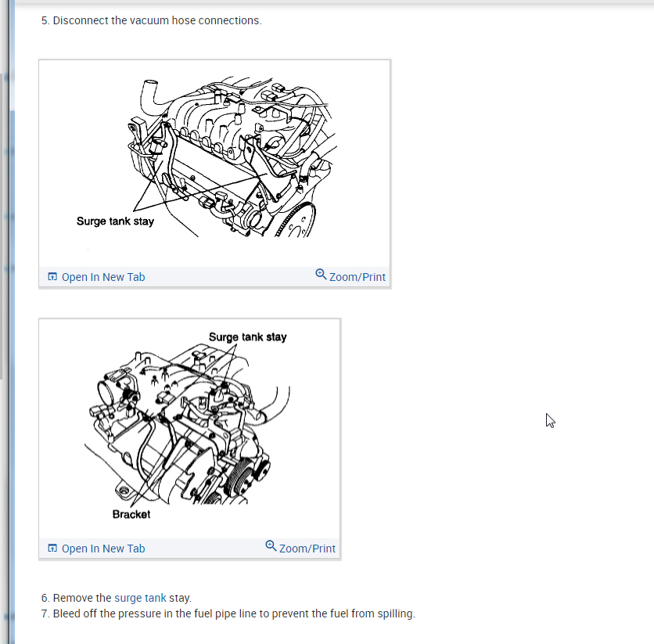Open second diagram in new tab icon
The image size is (654, 644).
click(52, 548)
